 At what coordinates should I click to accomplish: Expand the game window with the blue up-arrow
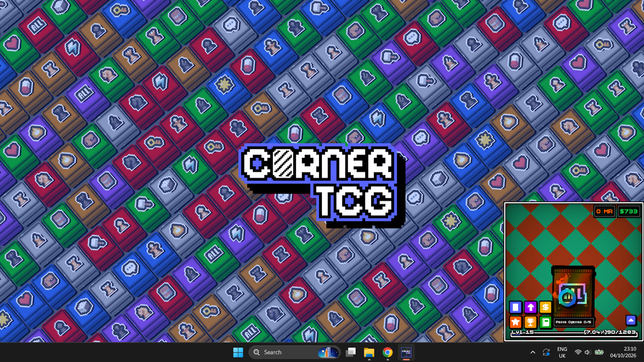click(631, 320)
